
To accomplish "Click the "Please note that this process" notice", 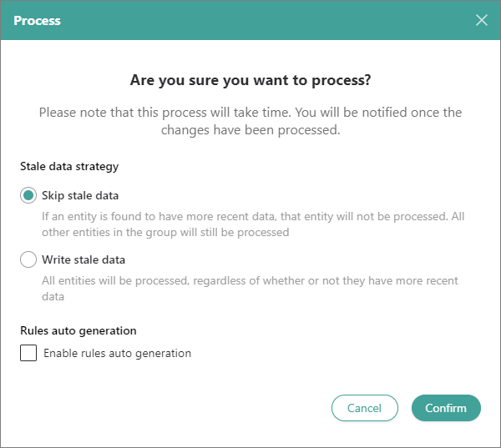I will coord(250,113).
